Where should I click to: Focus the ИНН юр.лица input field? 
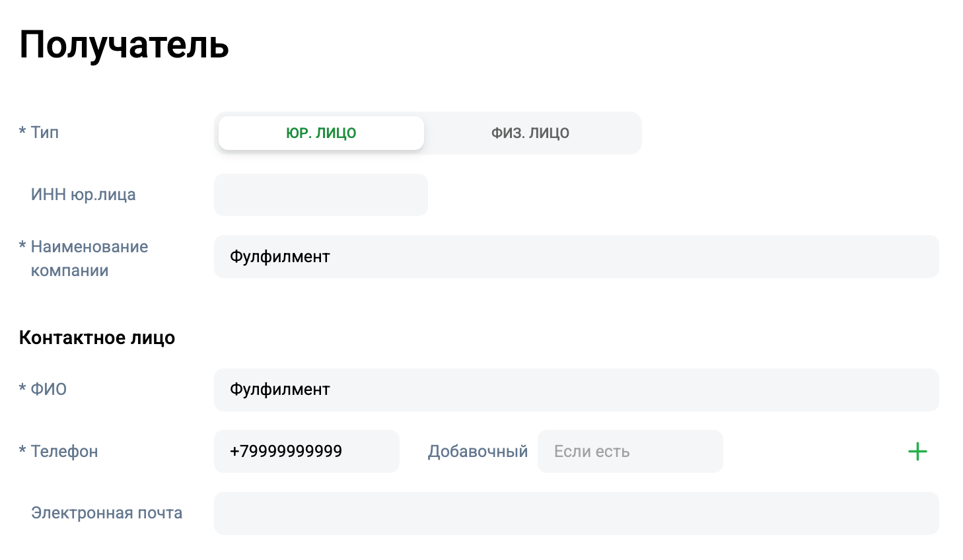pos(321,195)
